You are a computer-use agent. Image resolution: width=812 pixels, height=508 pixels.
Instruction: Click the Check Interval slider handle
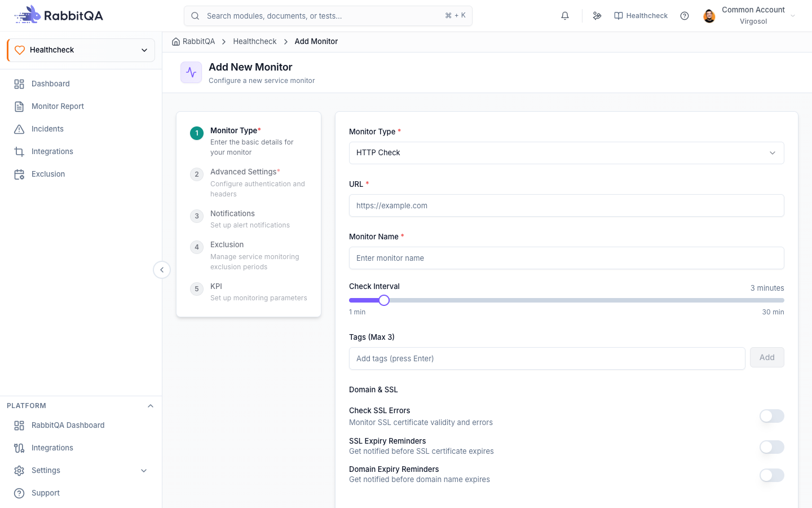[x=384, y=300]
